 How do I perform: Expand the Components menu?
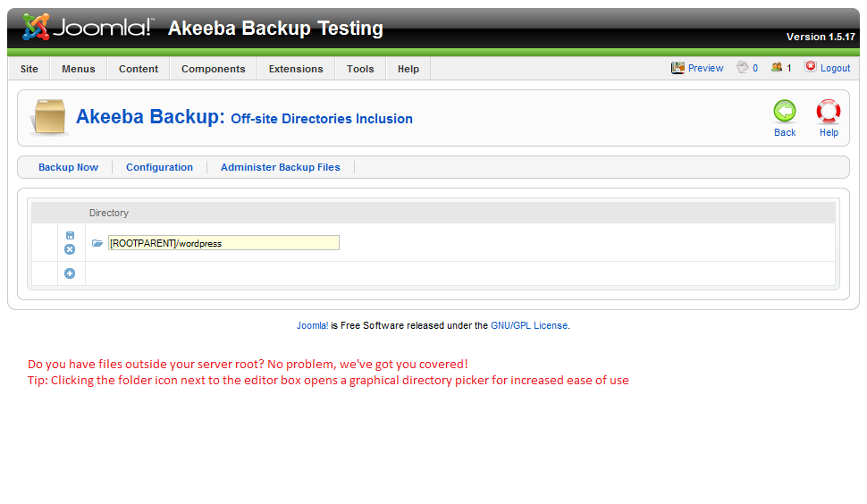coord(213,69)
